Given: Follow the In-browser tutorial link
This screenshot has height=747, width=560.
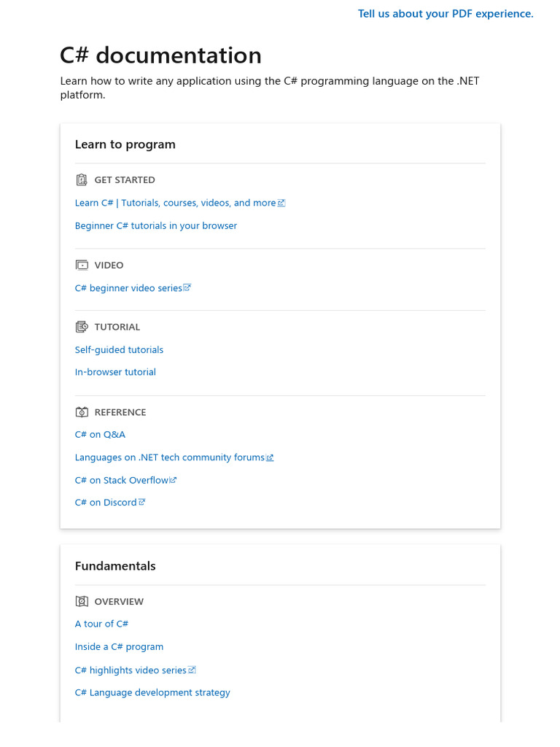Looking at the screenshot, I should pos(115,372).
